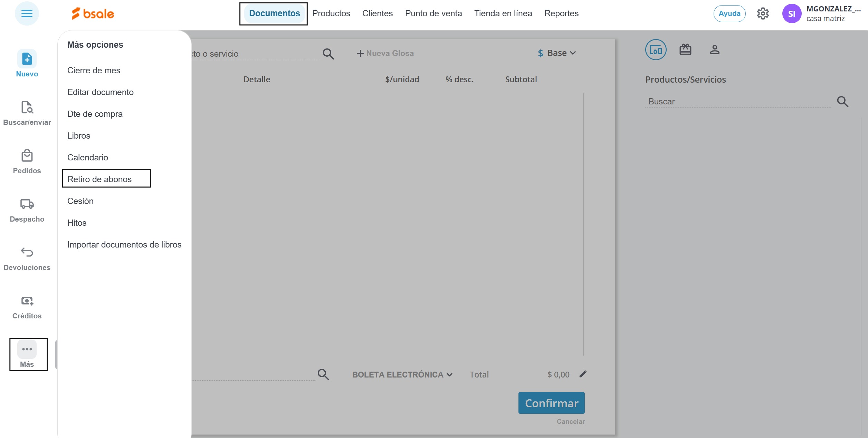Open settings gear icon
The height and width of the screenshot is (438, 868).
click(763, 13)
